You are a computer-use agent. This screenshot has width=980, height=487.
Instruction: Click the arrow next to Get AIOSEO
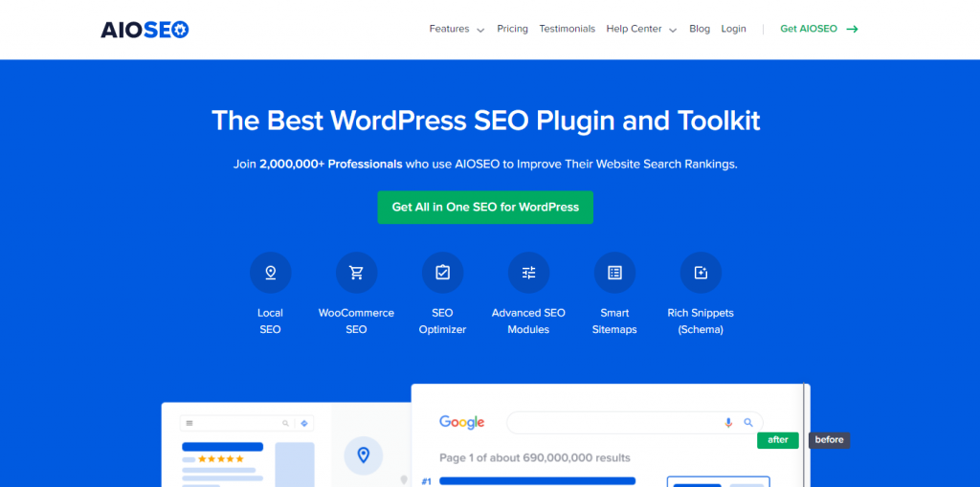pyautogui.click(x=852, y=29)
